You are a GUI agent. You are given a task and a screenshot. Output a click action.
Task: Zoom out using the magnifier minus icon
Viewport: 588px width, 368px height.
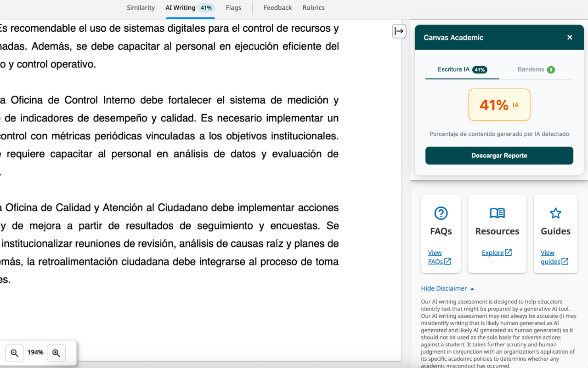[x=14, y=352]
